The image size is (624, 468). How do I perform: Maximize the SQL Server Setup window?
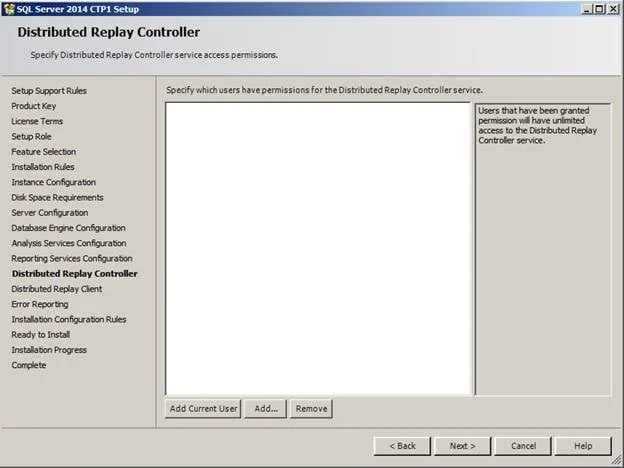(x=599, y=9)
